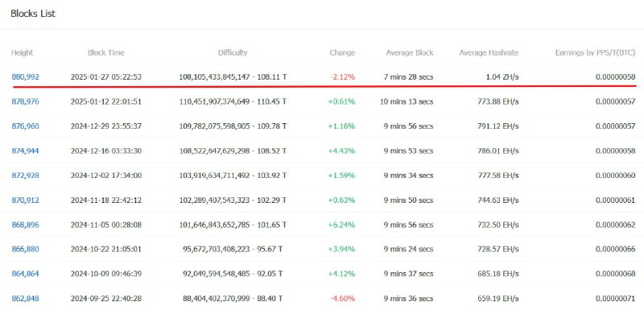Select block time 2025-01-12 22:01:51
The width and height of the screenshot is (644, 310).
[x=106, y=101]
